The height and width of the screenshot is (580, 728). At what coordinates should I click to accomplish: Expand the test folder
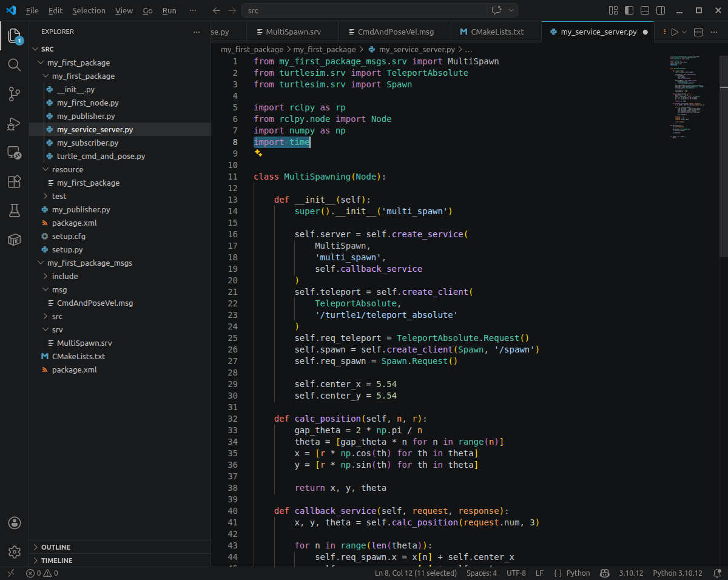point(46,196)
